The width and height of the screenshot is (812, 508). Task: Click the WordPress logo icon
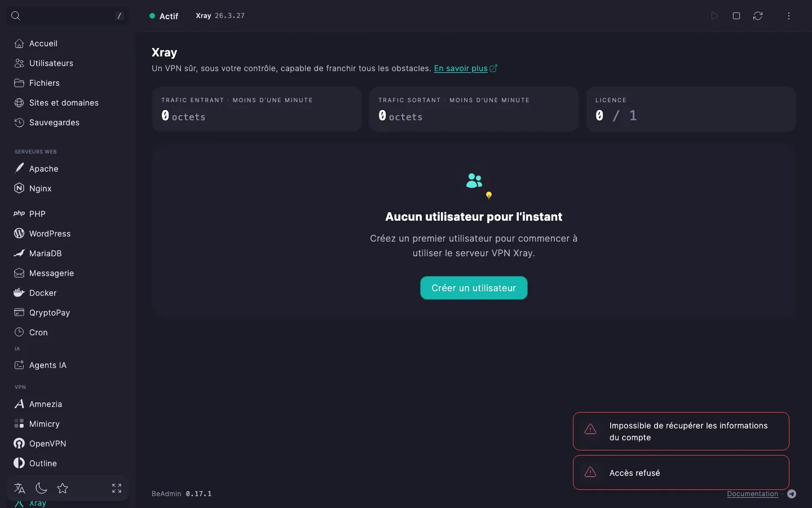point(19,233)
